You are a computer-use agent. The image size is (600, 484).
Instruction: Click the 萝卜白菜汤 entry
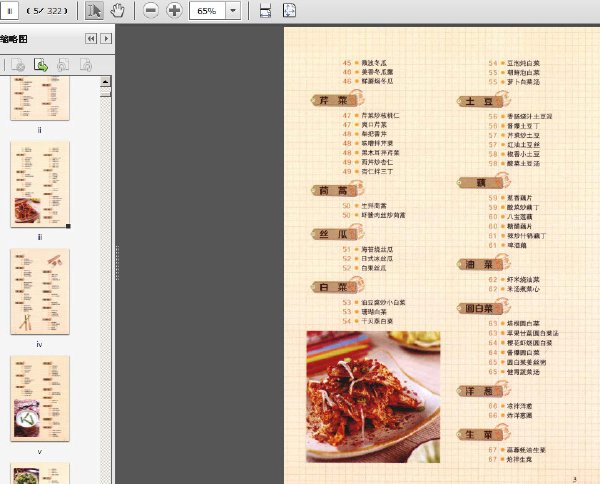point(523,82)
